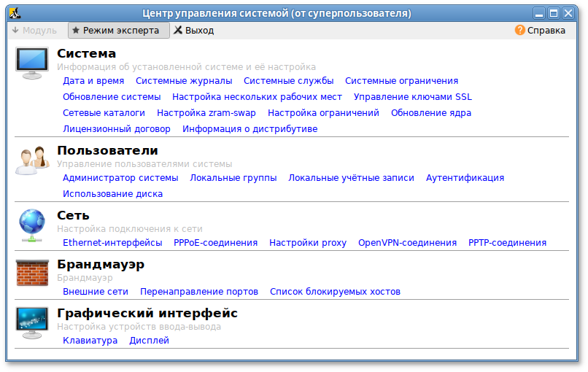Screen dimensions: 588x372
Task: Minimize the Центр управления системой window
Action: tap(539, 14)
